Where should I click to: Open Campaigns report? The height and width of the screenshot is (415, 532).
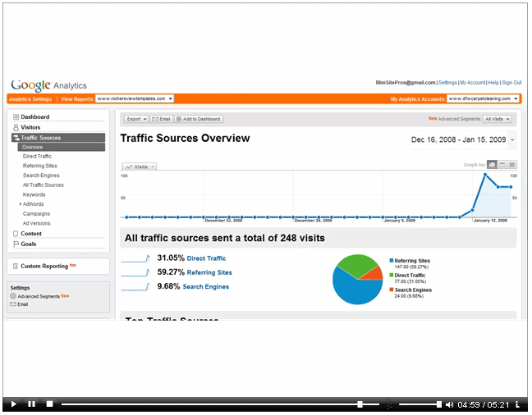(36, 214)
